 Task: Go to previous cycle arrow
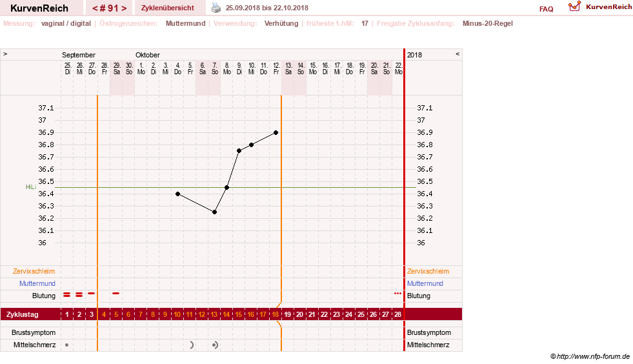coord(95,8)
